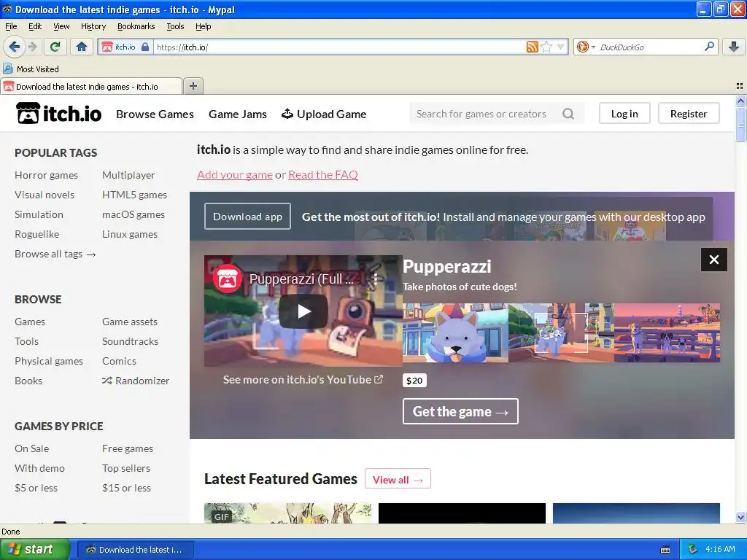This screenshot has width=747, height=560.
Task: Open the Roguelike tag
Action: click(36, 234)
